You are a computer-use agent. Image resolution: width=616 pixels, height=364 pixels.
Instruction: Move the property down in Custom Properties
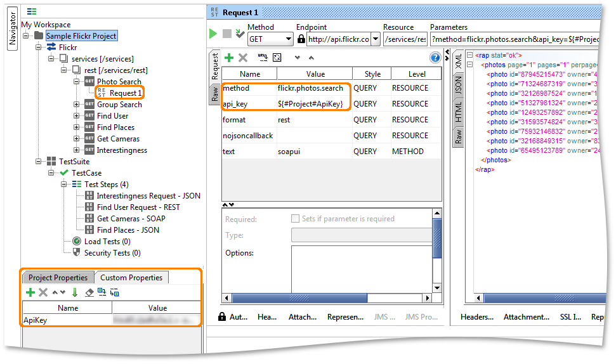[62, 292]
